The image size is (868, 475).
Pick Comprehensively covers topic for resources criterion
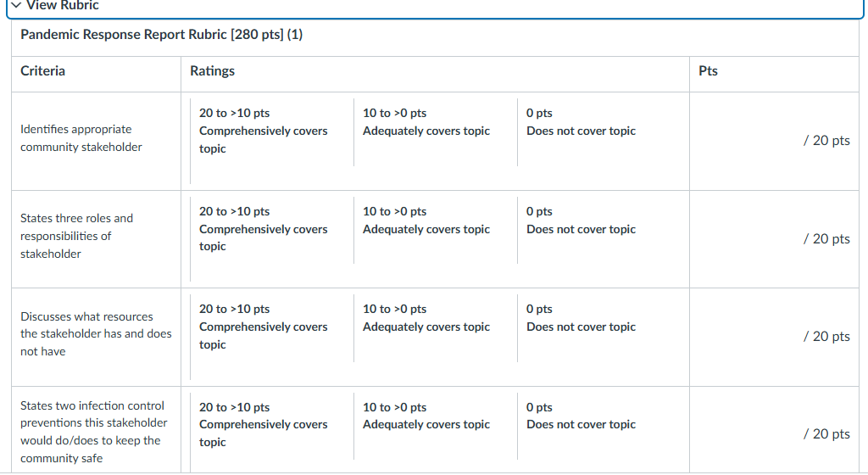[x=263, y=327]
